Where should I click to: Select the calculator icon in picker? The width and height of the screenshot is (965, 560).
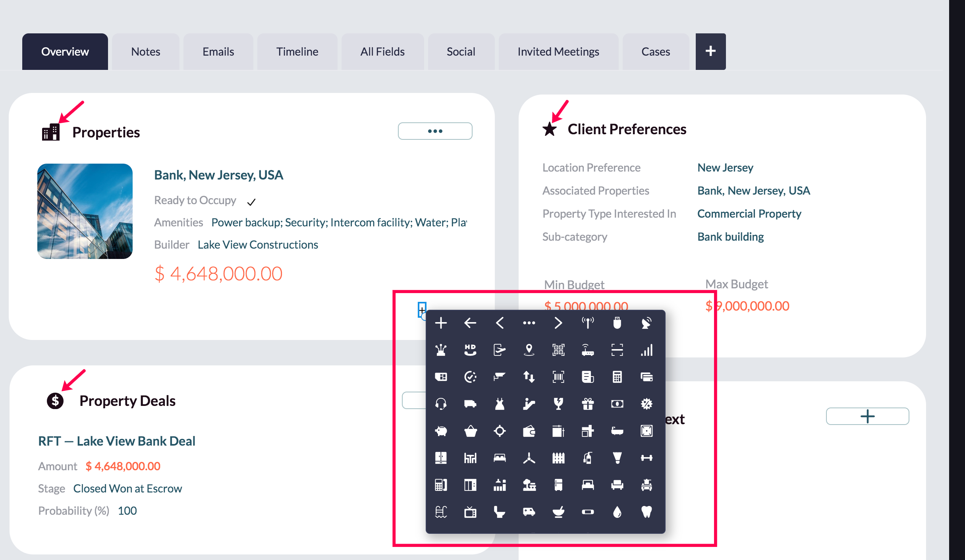(x=617, y=377)
